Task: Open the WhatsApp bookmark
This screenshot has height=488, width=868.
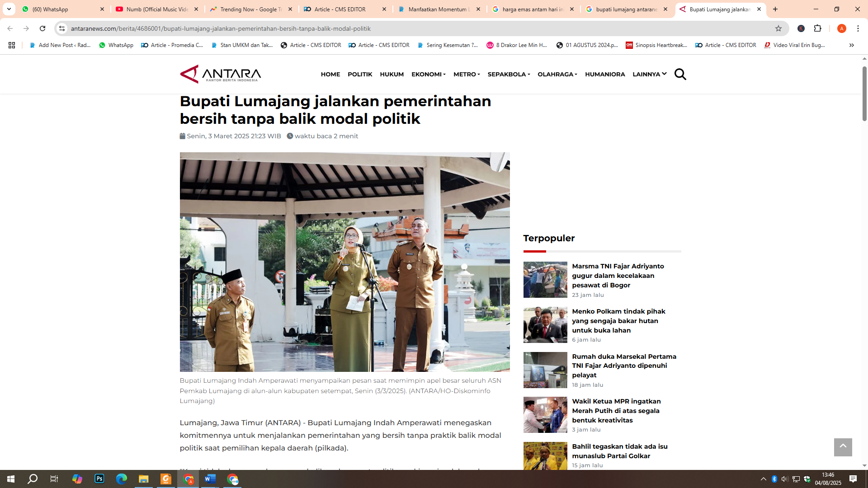Action: (116, 45)
